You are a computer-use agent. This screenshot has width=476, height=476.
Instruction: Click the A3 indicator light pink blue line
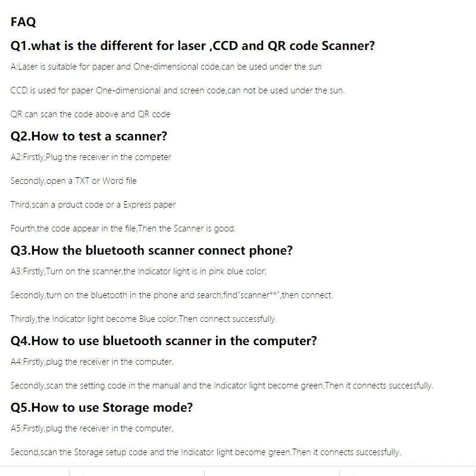[x=139, y=271]
